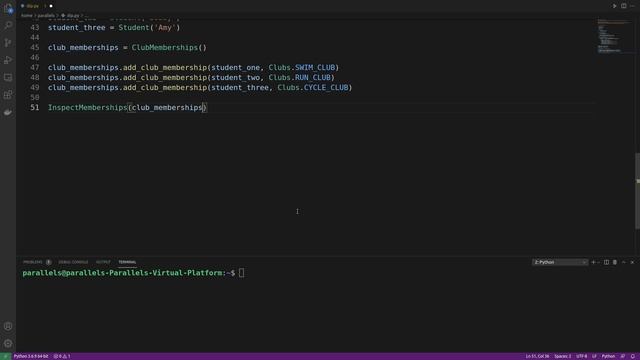Open the Extensions view
The height and width of the screenshot is (360, 640).
[x=8, y=95]
